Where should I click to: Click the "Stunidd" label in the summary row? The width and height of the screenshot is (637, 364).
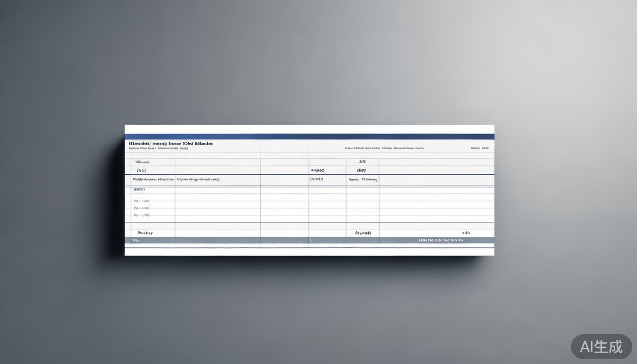tap(363, 233)
